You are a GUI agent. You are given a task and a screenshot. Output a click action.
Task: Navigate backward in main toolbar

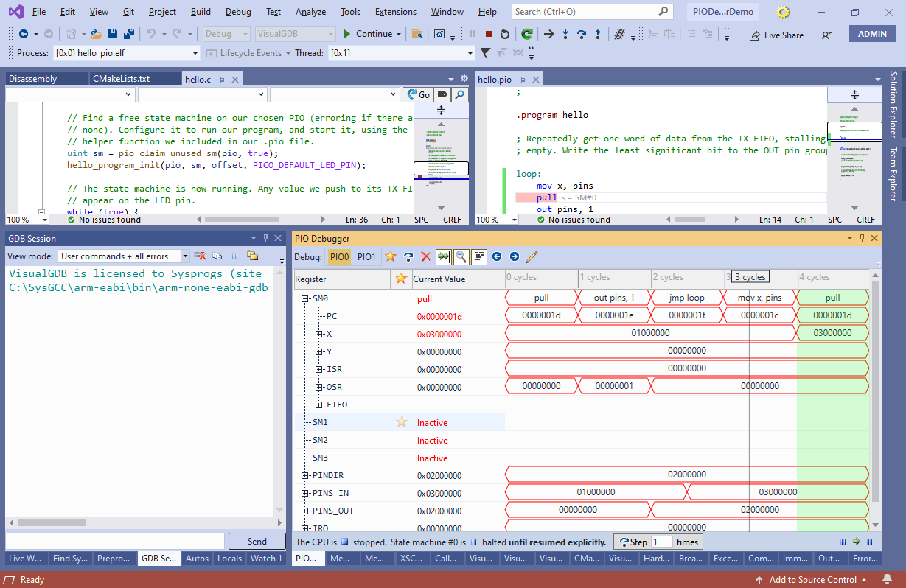point(23,34)
